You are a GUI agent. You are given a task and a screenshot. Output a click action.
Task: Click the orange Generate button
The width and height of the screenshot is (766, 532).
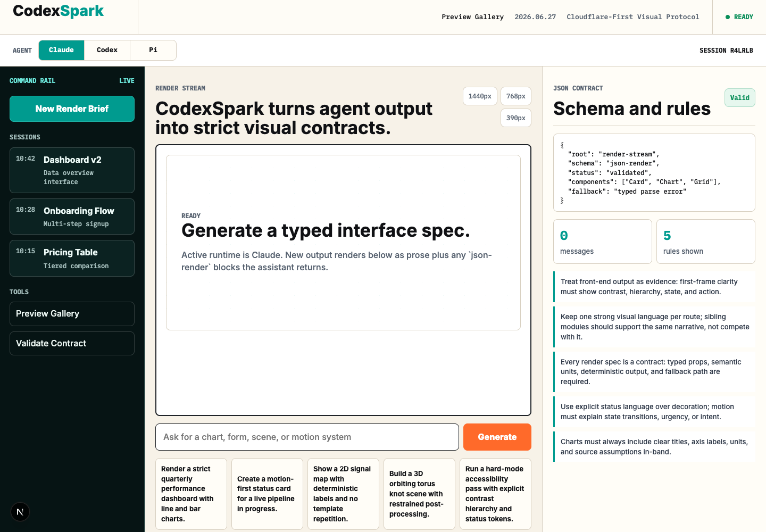point(497,437)
